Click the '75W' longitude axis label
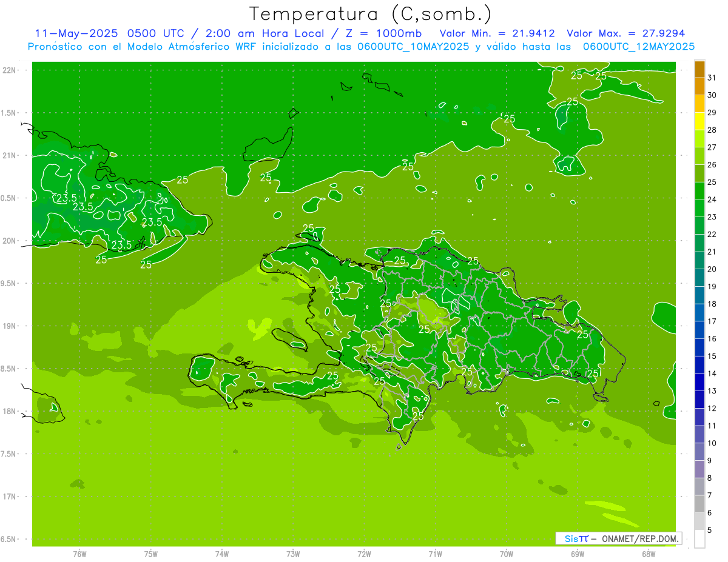This screenshot has width=728, height=562. pyautogui.click(x=150, y=554)
